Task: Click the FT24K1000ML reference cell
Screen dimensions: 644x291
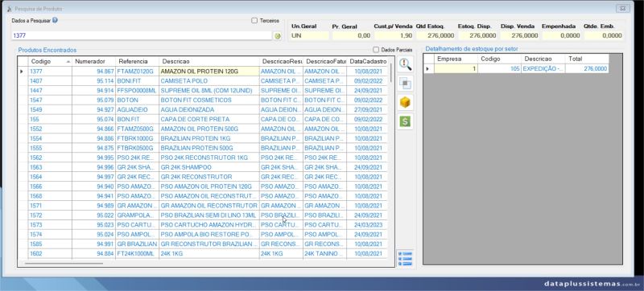Action: point(137,254)
